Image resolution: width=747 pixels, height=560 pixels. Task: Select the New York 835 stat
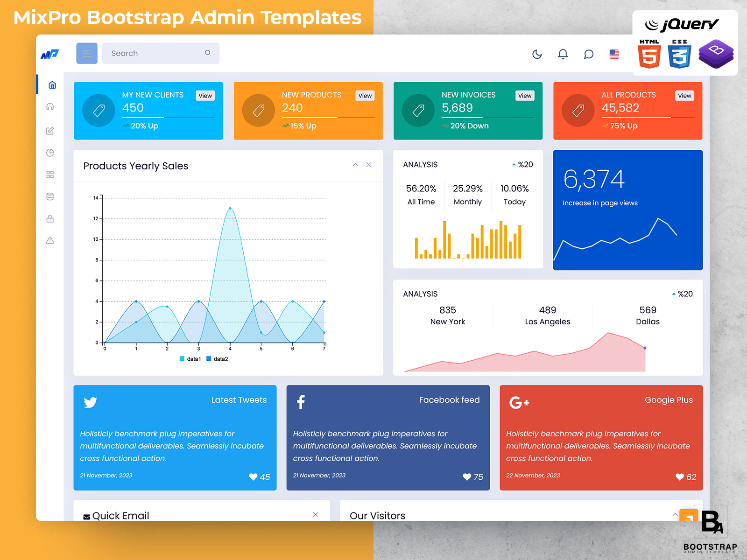tap(448, 315)
